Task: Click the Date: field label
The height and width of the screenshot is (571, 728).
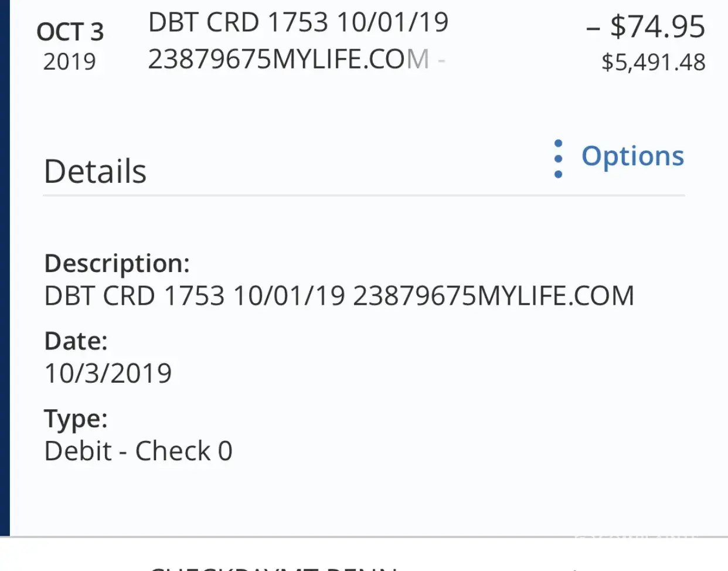Action: (x=76, y=341)
